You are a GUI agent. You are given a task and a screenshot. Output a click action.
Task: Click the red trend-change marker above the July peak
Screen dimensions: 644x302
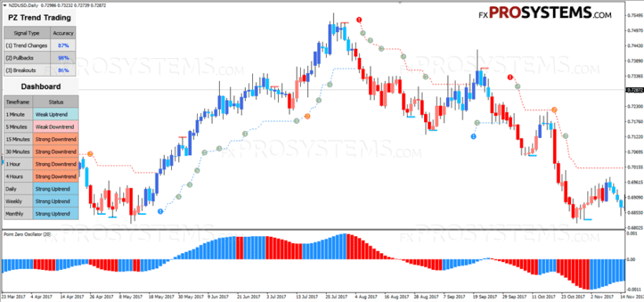360,20
